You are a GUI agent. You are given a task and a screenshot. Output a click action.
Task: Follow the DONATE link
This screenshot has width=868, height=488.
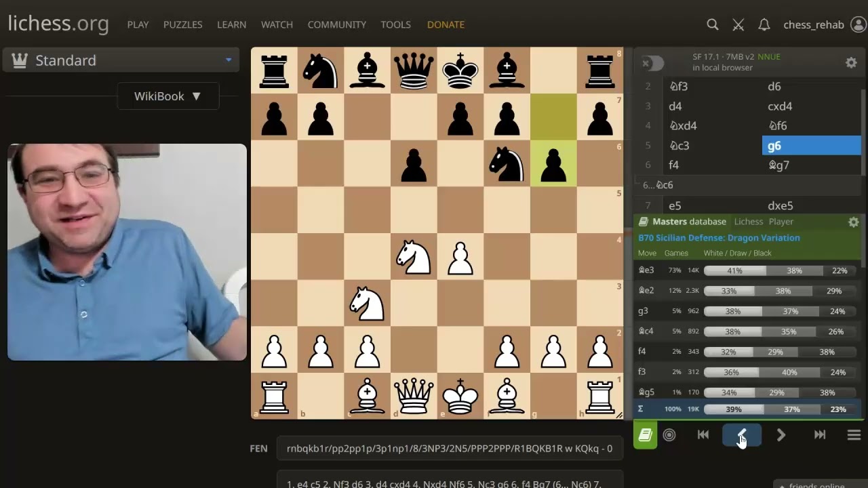click(446, 24)
